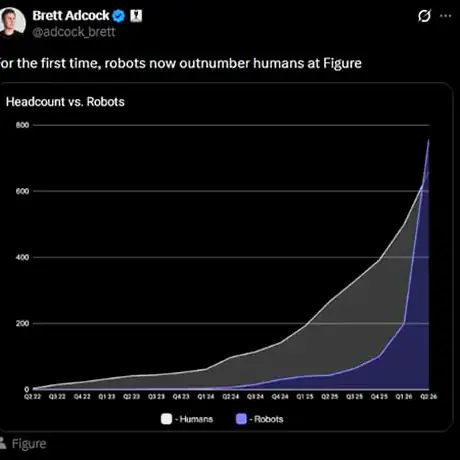Click the 800 y-axis label
Image resolution: width=460 pixels, height=460 pixels.
tap(22, 125)
